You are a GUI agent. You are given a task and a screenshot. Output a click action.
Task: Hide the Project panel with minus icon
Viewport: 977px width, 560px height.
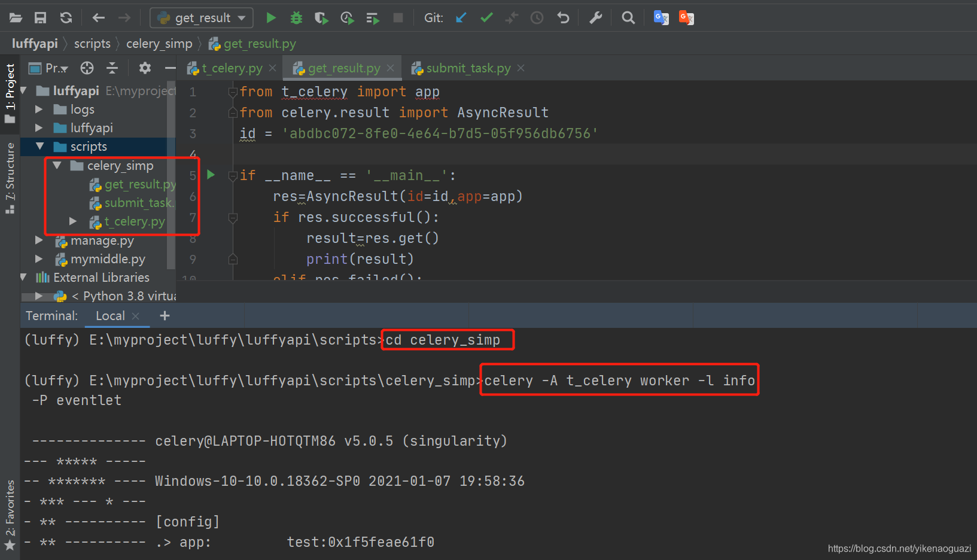[170, 68]
